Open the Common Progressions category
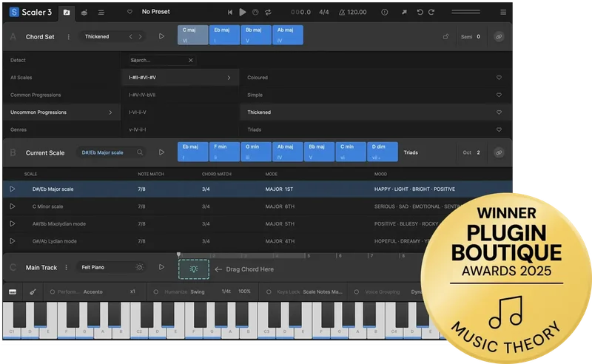 (36, 95)
